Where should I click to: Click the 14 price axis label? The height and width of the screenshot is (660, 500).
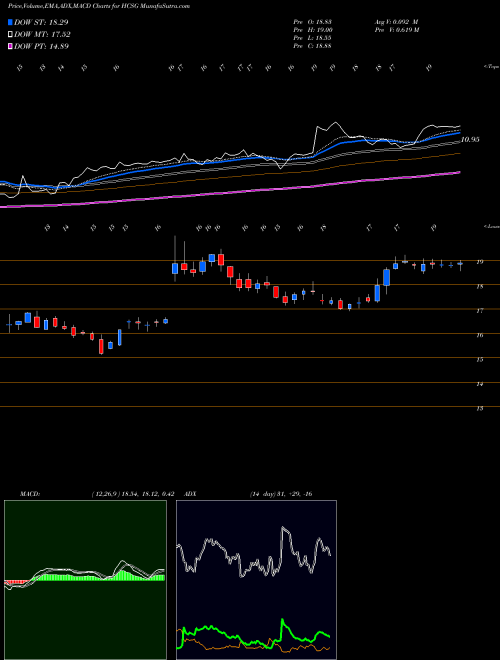pos(479,384)
